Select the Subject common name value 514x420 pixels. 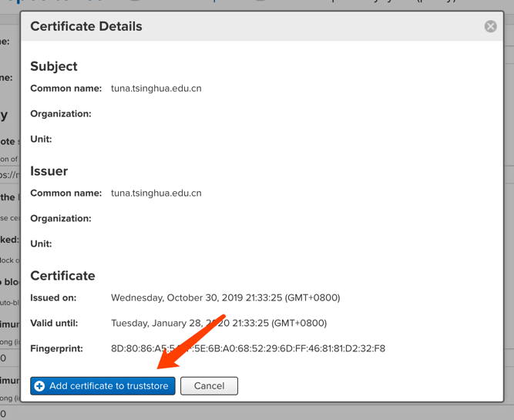coord(156,89)
